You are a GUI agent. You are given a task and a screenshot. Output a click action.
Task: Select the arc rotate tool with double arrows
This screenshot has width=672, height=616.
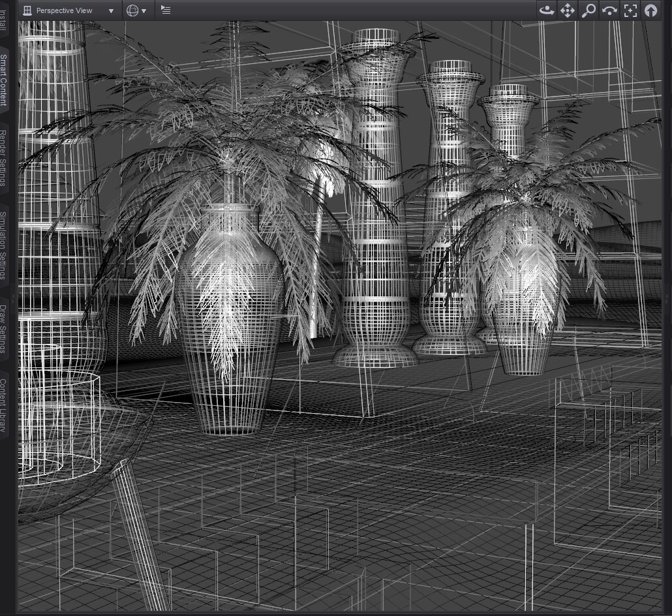[x=609, y=10]
